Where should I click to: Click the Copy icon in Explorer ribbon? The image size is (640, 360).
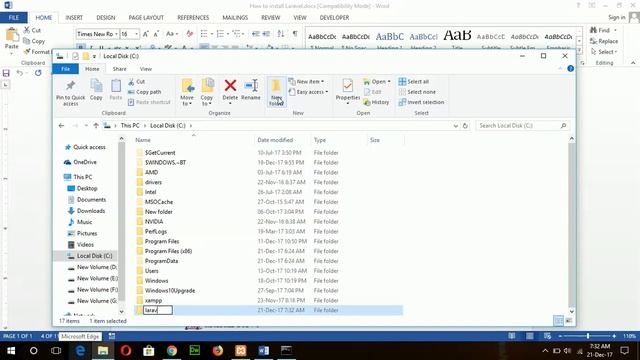pos(96,86)
